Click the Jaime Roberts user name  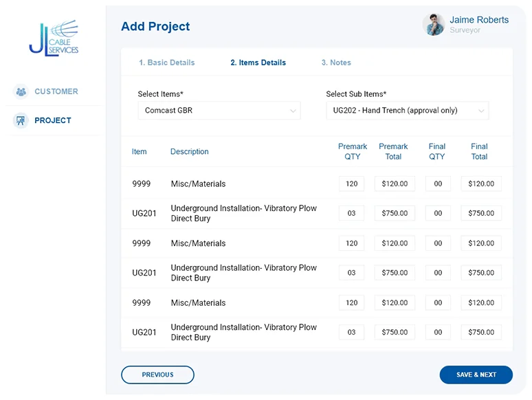click(479, 20)
